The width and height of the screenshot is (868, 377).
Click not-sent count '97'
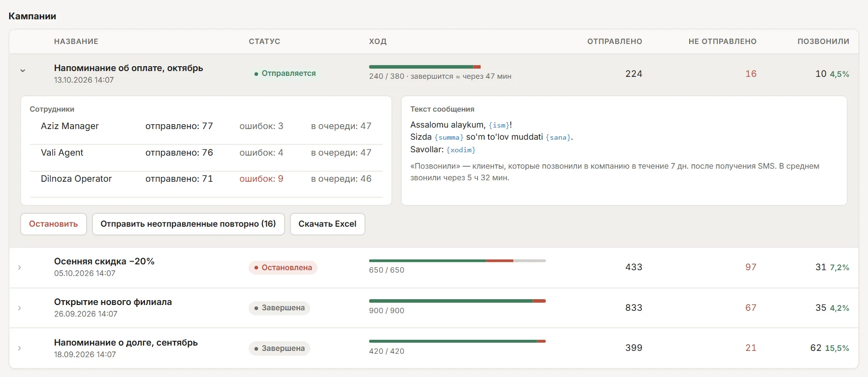751,267
